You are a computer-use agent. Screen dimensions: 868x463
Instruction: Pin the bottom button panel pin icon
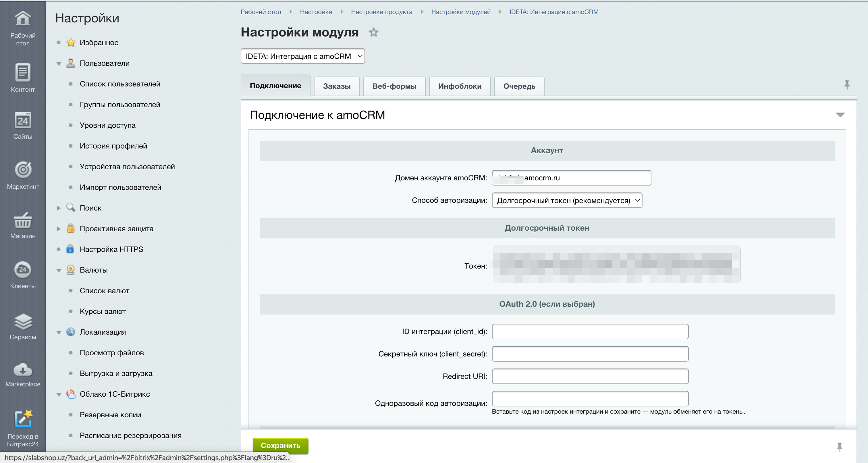[839, 447]
